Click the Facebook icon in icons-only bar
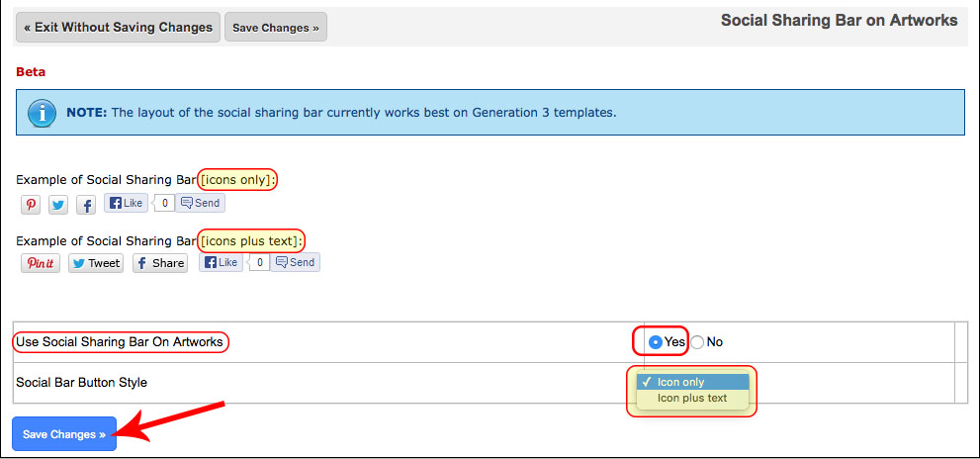Viewport: 980px width, 459px height. coord(86,205)
